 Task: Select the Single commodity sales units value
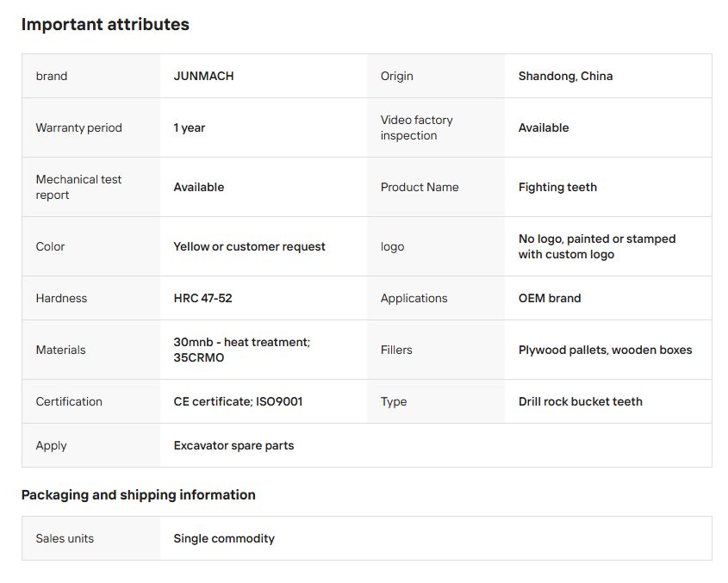coord(224,538)
